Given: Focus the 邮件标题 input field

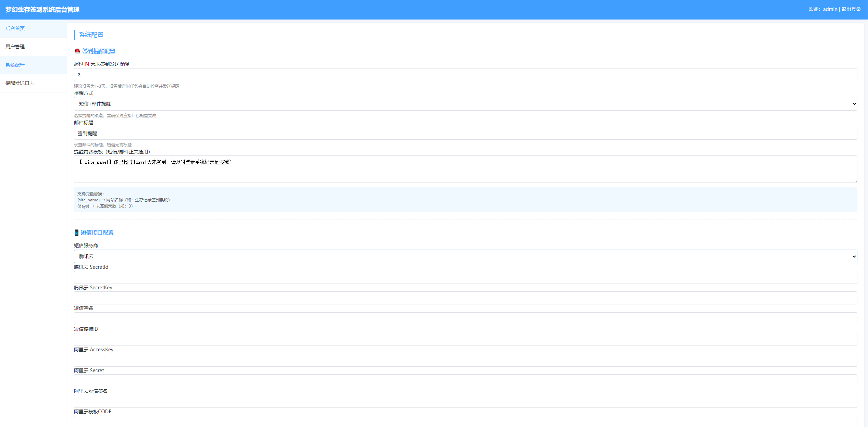Looking at the screenshot, I should pyautogui.click(x=465, y=133).
